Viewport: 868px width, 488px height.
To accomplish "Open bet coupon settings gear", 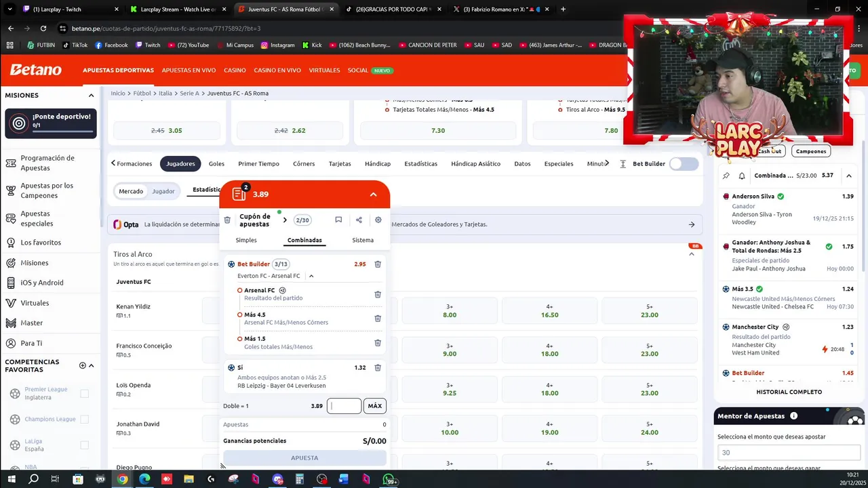I will coord(378,220).
